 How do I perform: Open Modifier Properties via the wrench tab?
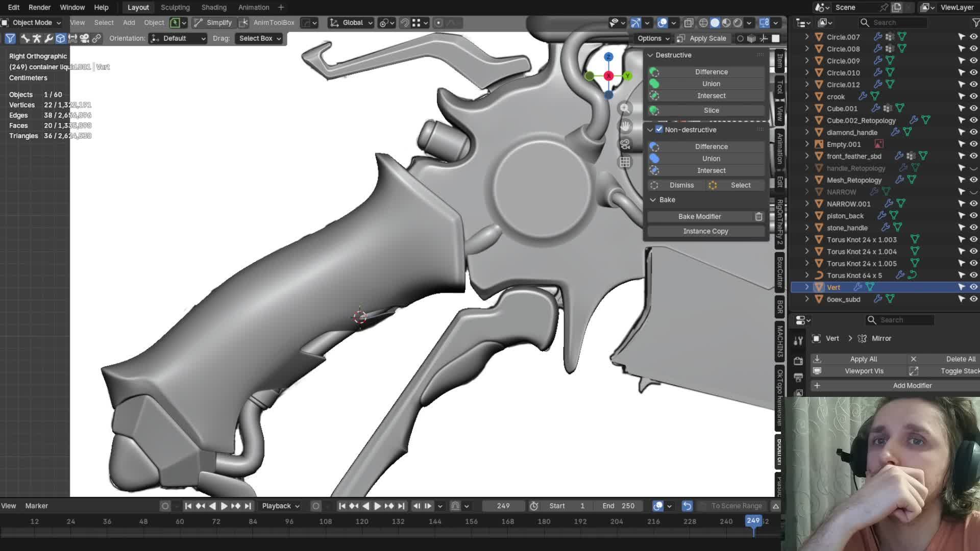tap(798, 340)
